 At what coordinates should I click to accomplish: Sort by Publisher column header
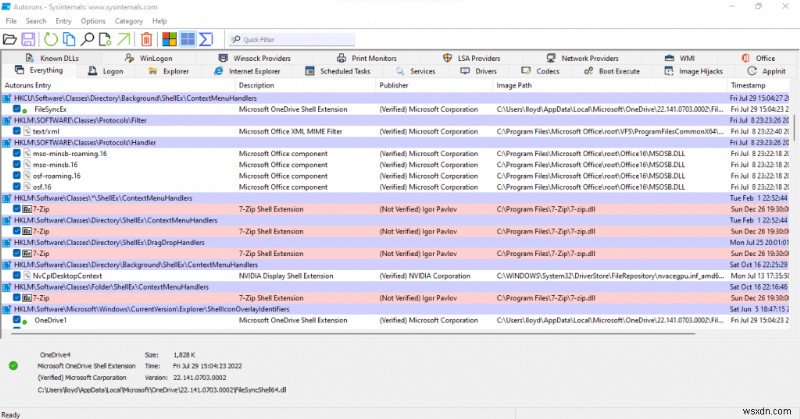[x=435, y=85]
